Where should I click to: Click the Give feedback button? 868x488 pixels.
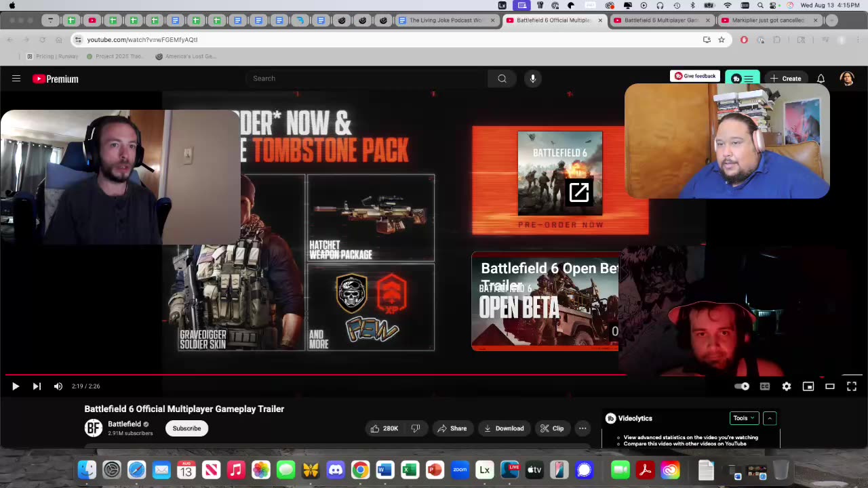pyautogui.click(x=694, y=76)
